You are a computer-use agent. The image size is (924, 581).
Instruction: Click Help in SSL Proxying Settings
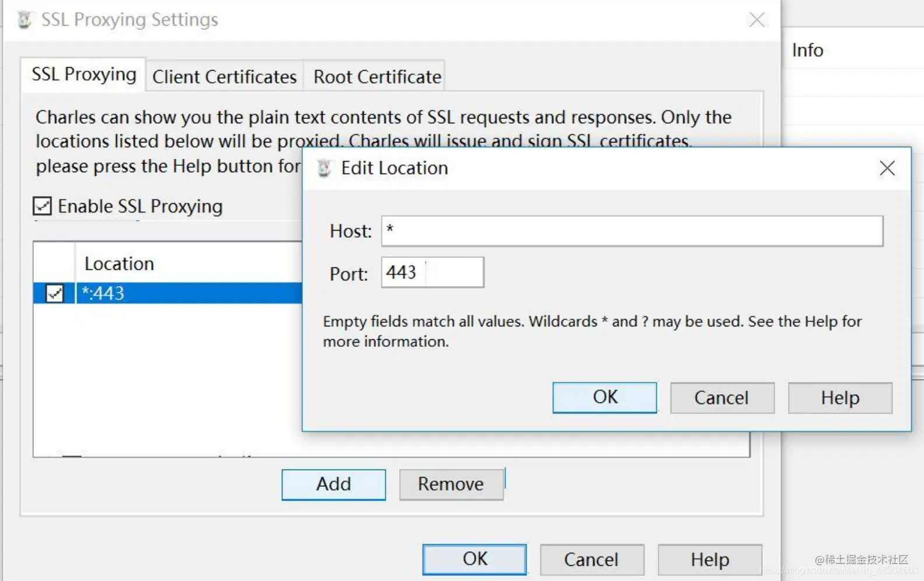(x=710, y=559)
